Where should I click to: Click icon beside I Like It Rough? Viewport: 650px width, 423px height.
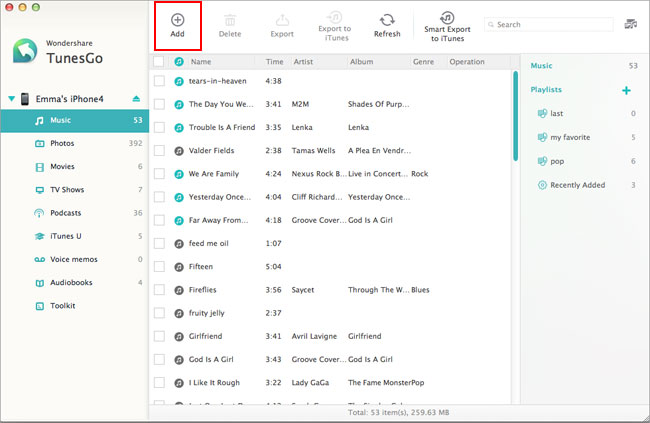(x=179, y=383)
